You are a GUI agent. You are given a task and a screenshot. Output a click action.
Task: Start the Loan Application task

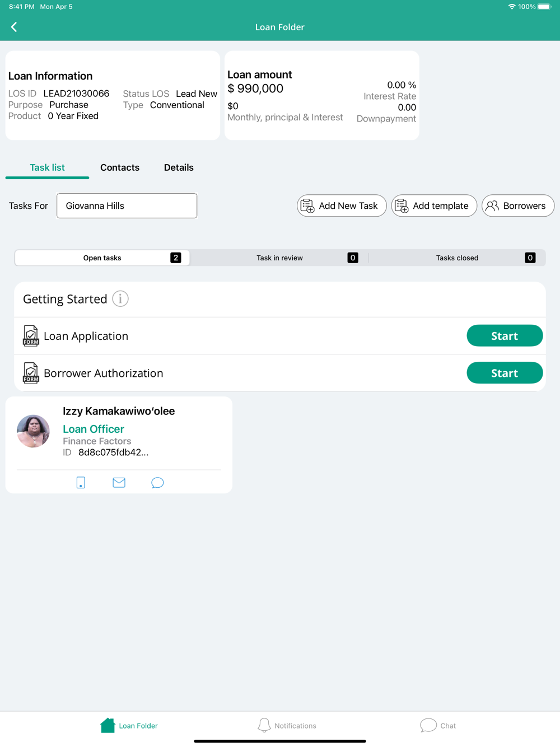505,336
